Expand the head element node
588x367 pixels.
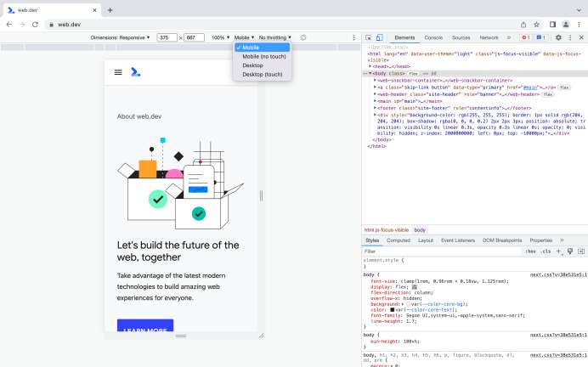pos(370,66)
